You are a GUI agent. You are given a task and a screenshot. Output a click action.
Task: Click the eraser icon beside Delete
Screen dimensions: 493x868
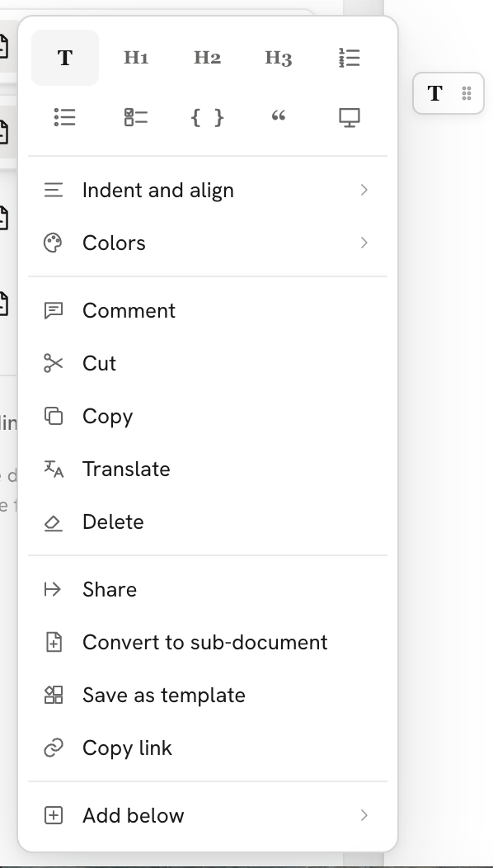[53, 523]
